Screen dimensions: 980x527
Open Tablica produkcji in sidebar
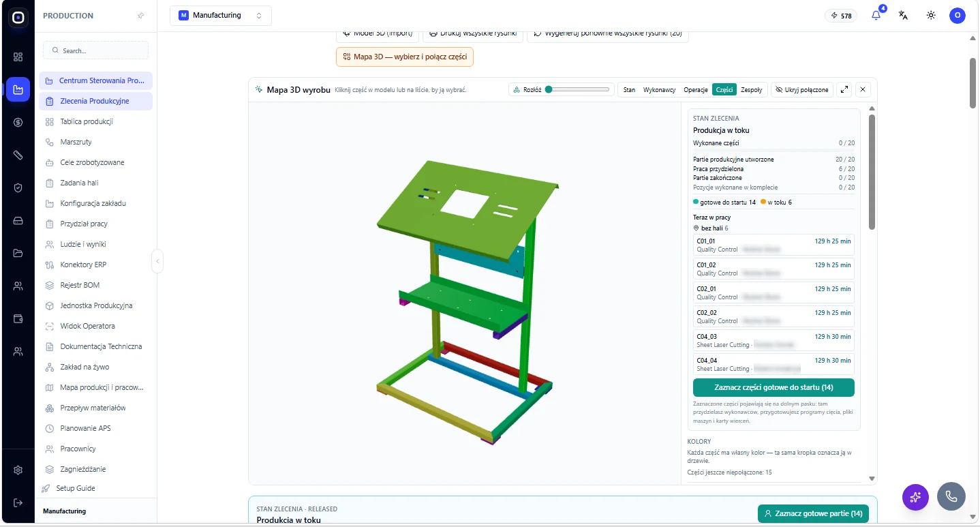click(x=95, y=121)
